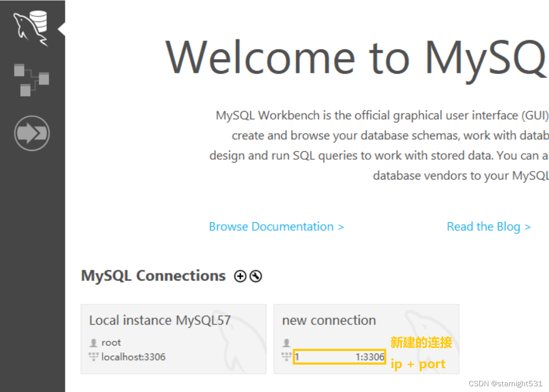The height and width of the screenshot is (392, 549).
Task: Open the Migration wizard sidebar icon
Action: tap(32, 133)
